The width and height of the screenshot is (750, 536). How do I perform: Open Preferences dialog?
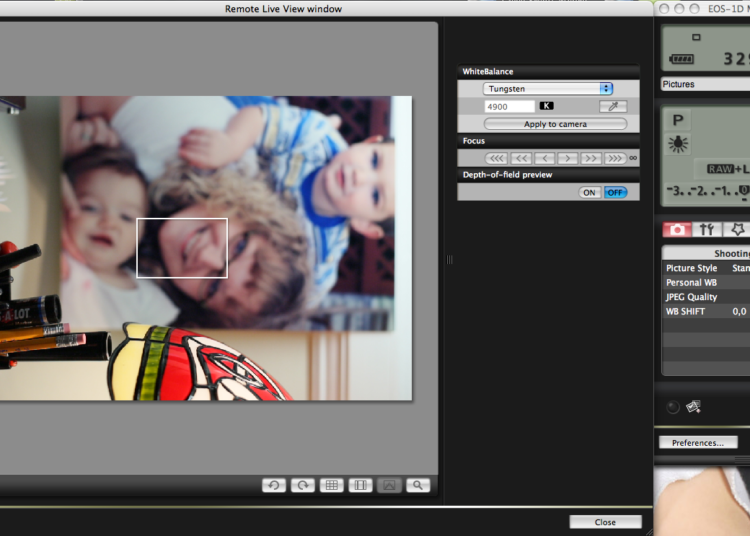pos(698,443)
